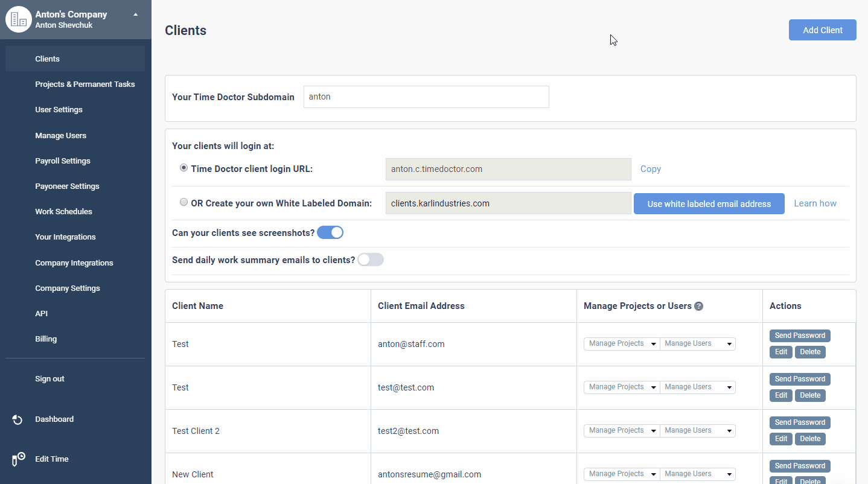Click the Dashboard circular arrow icon
Viewport: 868px width, 484px height.
(x=16, y=419)
